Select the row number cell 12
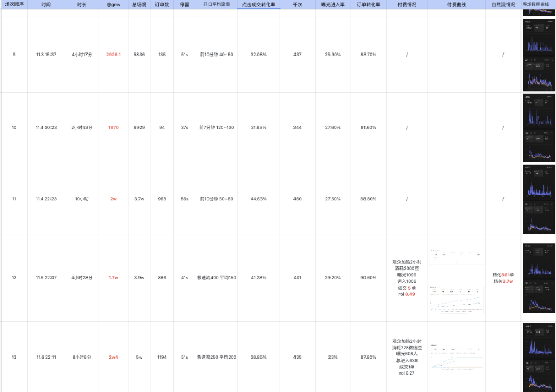The image size is (556, 392). pyautogui.click(x=14, y=278)
